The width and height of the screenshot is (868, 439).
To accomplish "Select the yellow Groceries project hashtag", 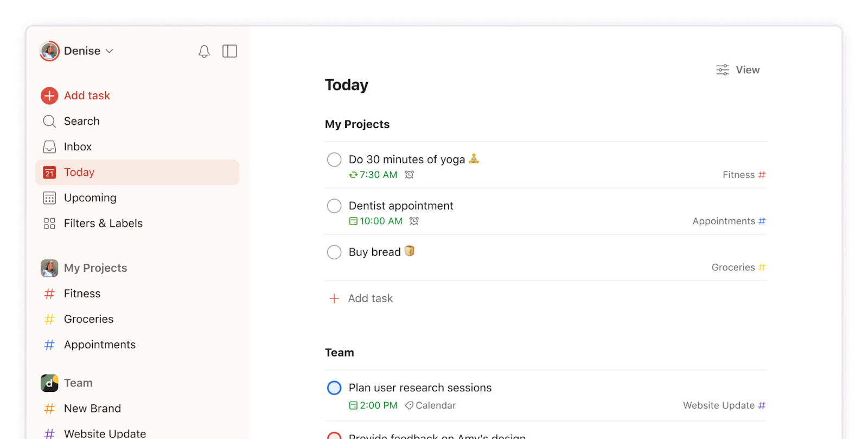I will [762, 267].
